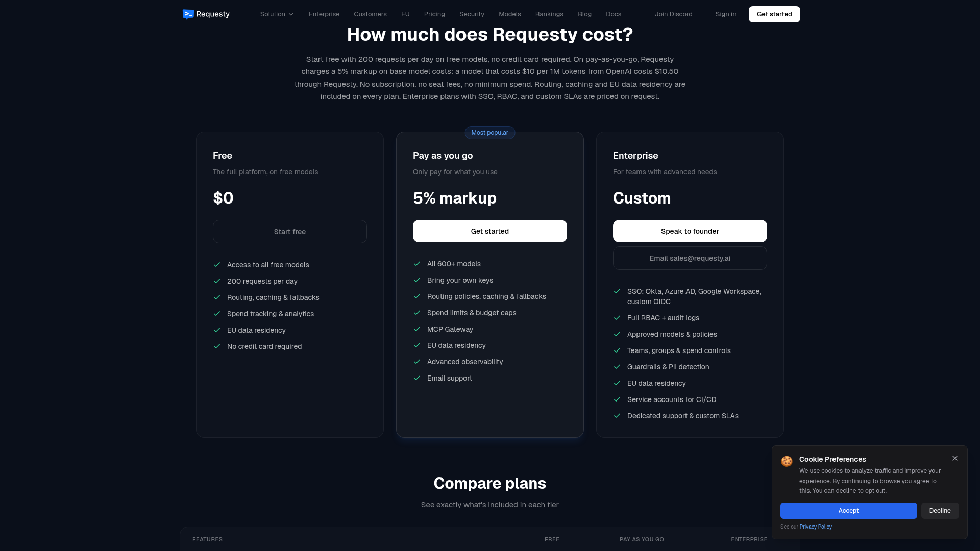Click the checkmark beside Routing, caching & fallbacks
This screenshot has height=551, width=980.
coord(217,297)
